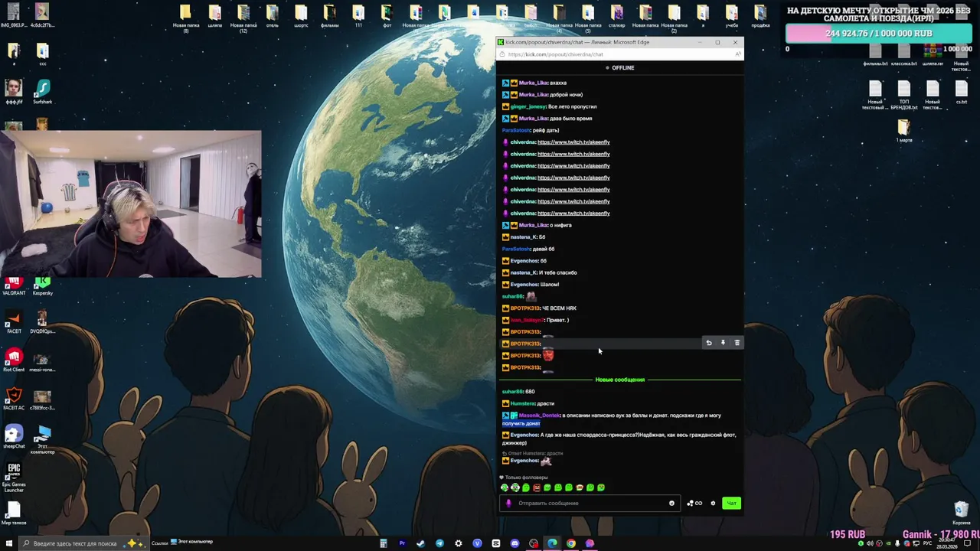Open chat settings gear beside the Чат button
This screenshot has height=551, width=980.
pos(713,504)
